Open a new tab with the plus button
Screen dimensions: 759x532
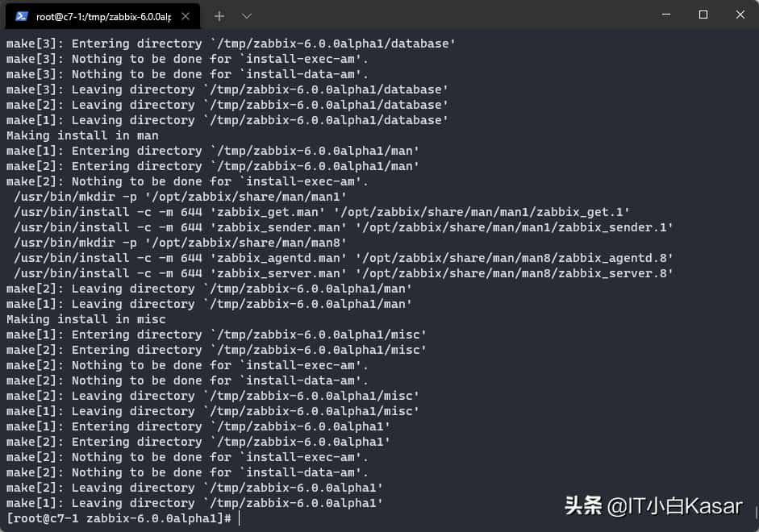click(x=219, y=15)
